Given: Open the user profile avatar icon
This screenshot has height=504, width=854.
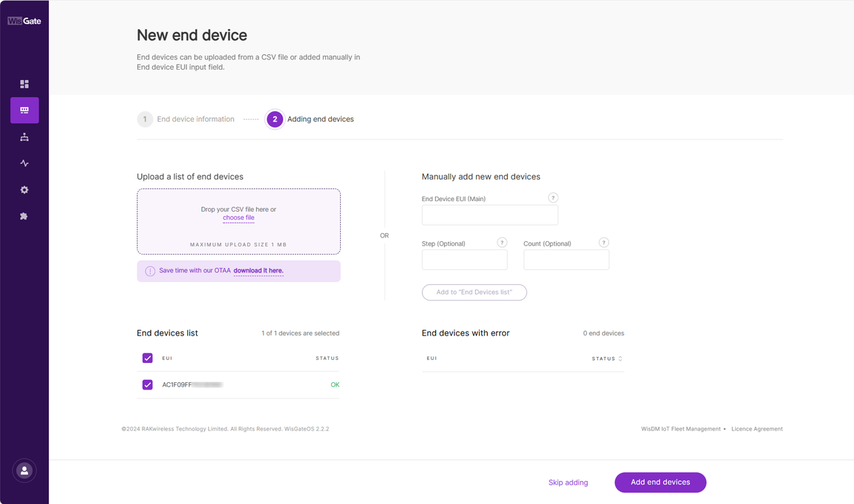Looking at the screenshot, I should point(25,471).
